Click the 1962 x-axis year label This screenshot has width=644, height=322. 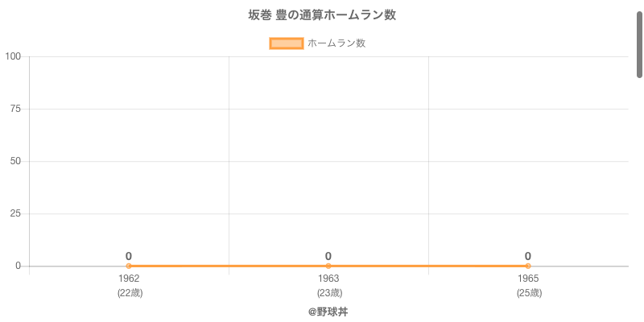tap(129, 279)
